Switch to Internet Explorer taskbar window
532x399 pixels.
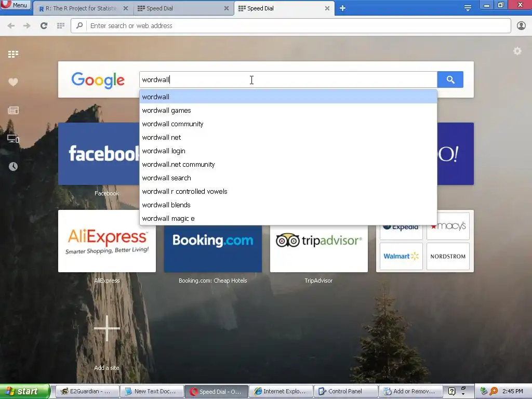[281, 391]
